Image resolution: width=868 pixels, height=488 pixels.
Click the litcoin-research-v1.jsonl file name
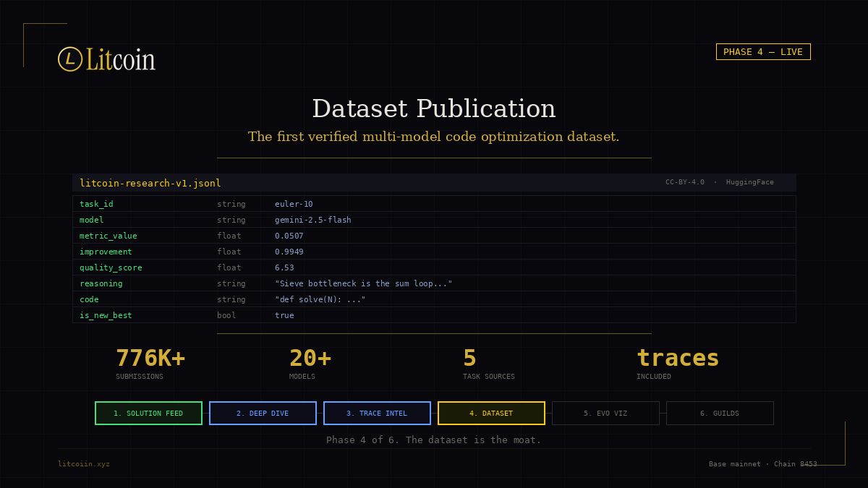150,184
